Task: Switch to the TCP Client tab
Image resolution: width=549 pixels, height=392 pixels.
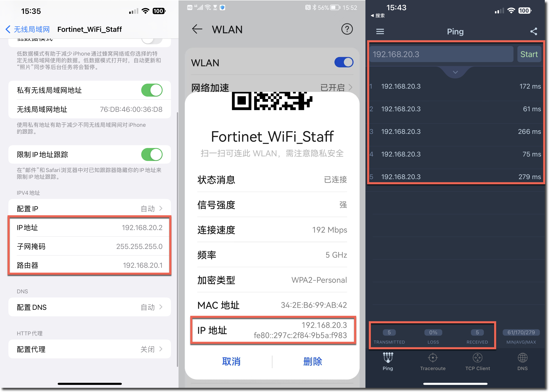Action: [477, 362]
